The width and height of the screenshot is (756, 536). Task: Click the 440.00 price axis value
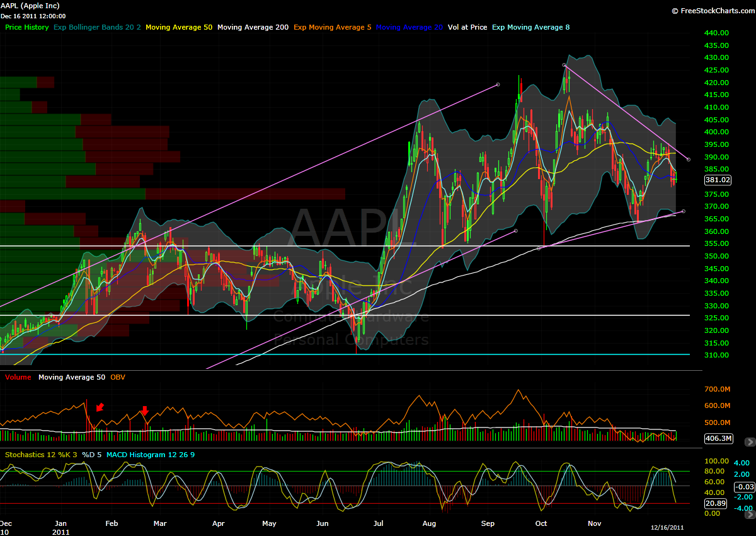718,33
